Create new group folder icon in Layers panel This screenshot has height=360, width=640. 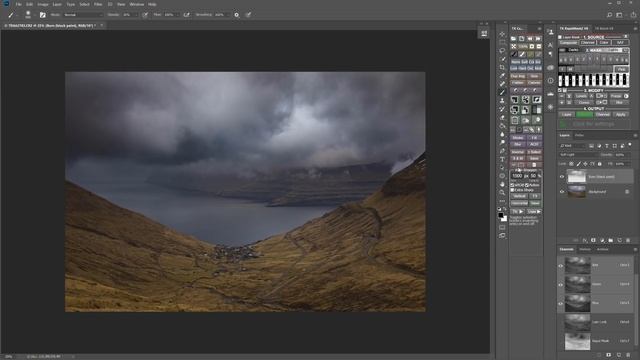pos(611,240)
